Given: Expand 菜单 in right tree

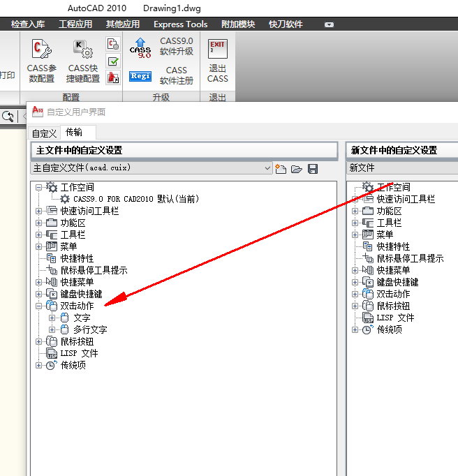Looking at the screenshot, I should tap(355, 235).
